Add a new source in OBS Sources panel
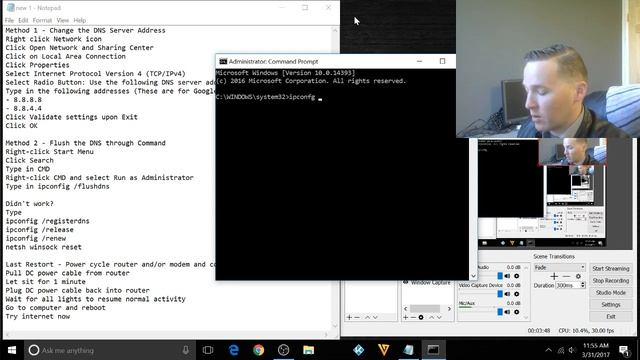This screenshot has height=360, width=640. click(x=405, y=317)
